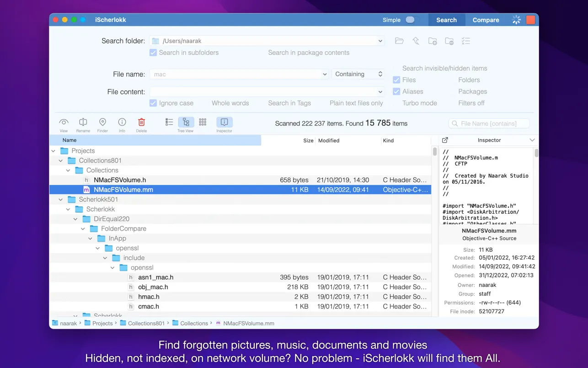Disable the Files checkbox
The image size is (588, 368).
(x=396, y=80)
